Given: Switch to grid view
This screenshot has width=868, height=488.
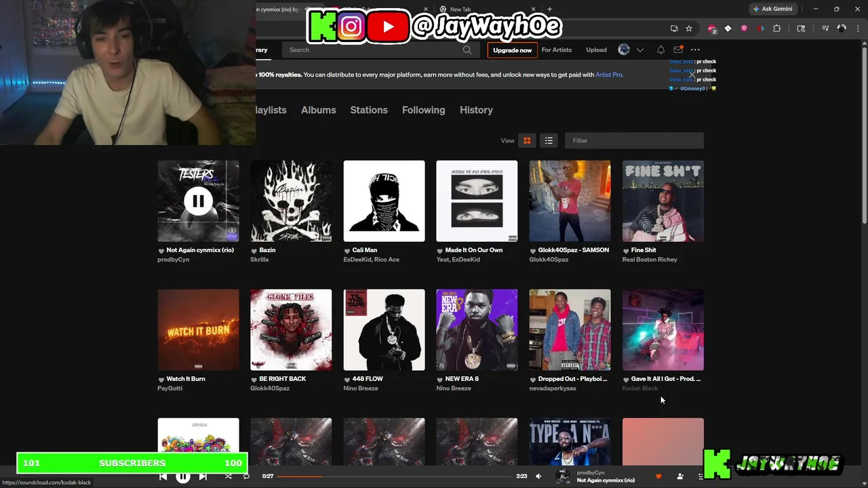Looking at the screenshot, I should pos(527,140).
